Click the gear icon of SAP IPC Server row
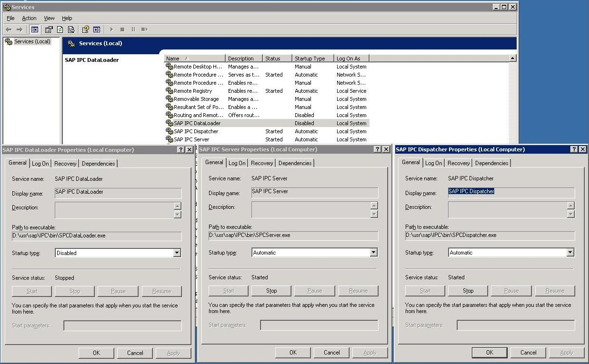 click(x=169, y=139)
